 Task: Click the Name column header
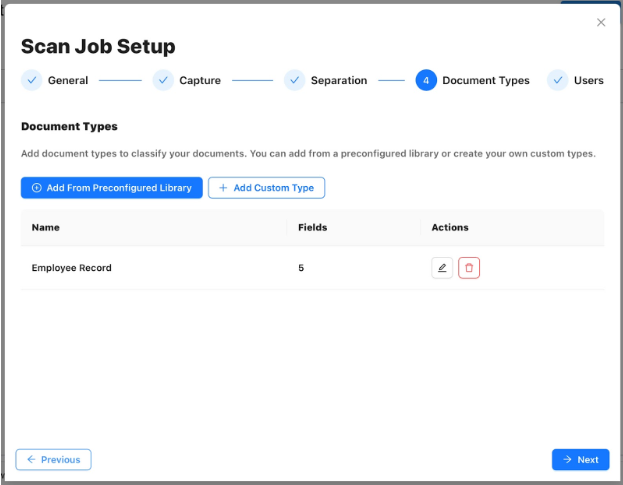[46, 227]
